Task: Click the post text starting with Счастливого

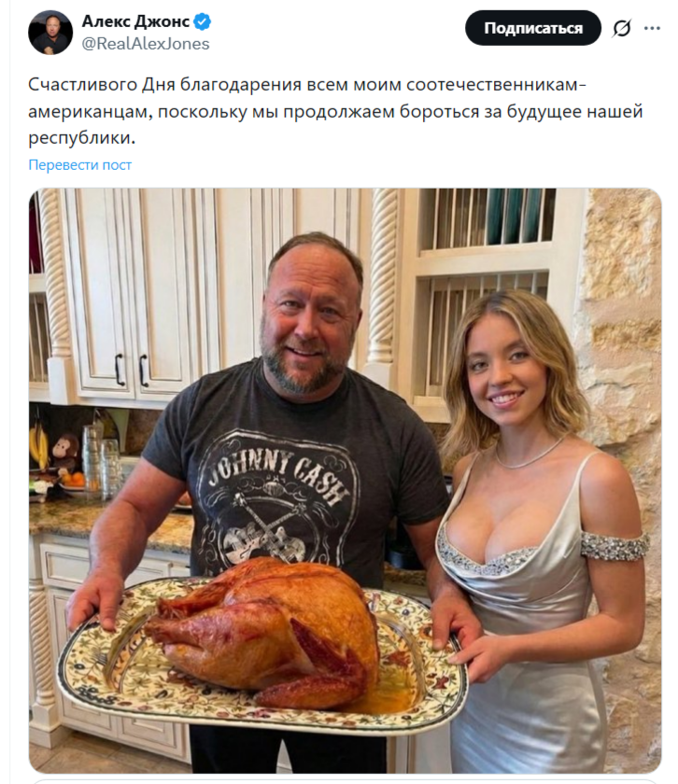Action: click(x=336, y=111)
